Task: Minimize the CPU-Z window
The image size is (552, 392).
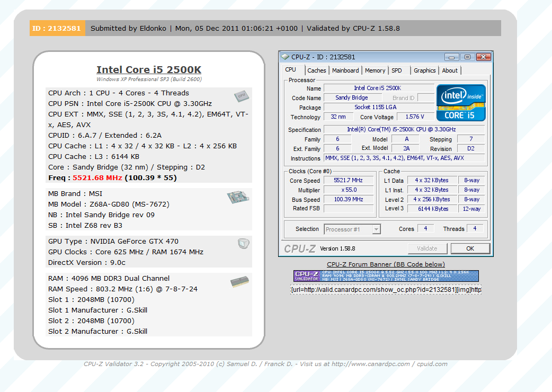Action: point(452,57)
